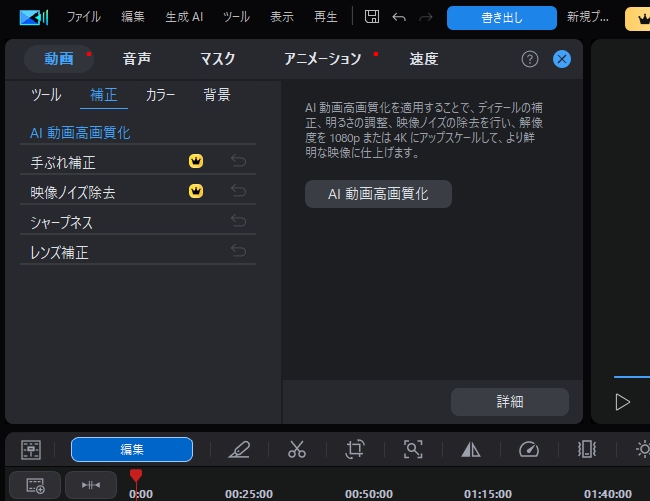Click the blue preview progress bar

click(632, 377)
